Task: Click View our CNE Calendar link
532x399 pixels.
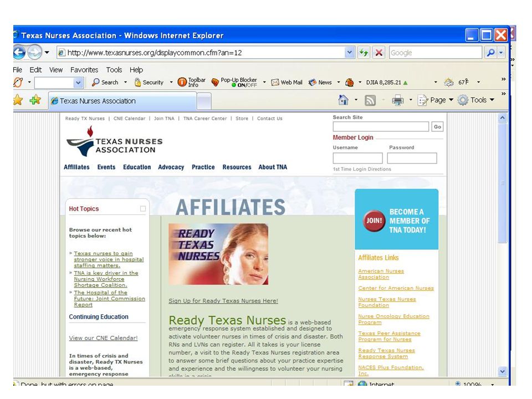Action: [x=103, y=338]
